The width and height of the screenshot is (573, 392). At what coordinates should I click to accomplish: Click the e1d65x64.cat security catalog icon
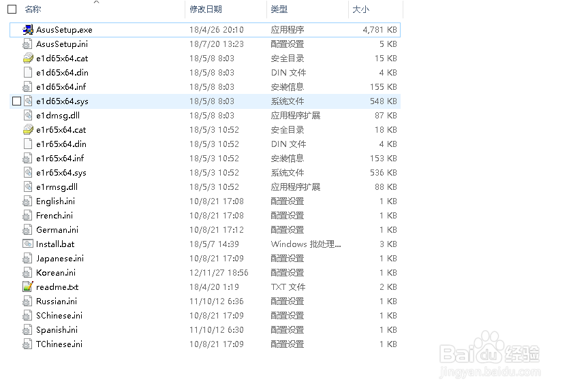(x=28, y=59)
